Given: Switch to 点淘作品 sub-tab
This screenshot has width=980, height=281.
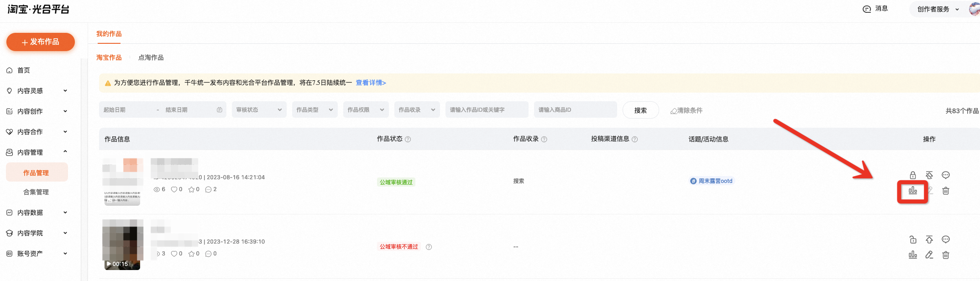Looking at the screenshot, I should [x=151, y=57].
